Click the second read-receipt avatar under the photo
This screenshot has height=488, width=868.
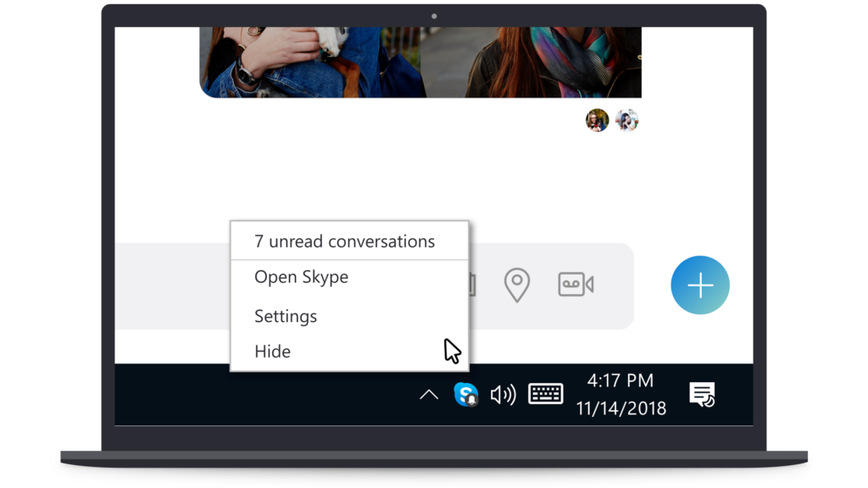pos(626,120)
